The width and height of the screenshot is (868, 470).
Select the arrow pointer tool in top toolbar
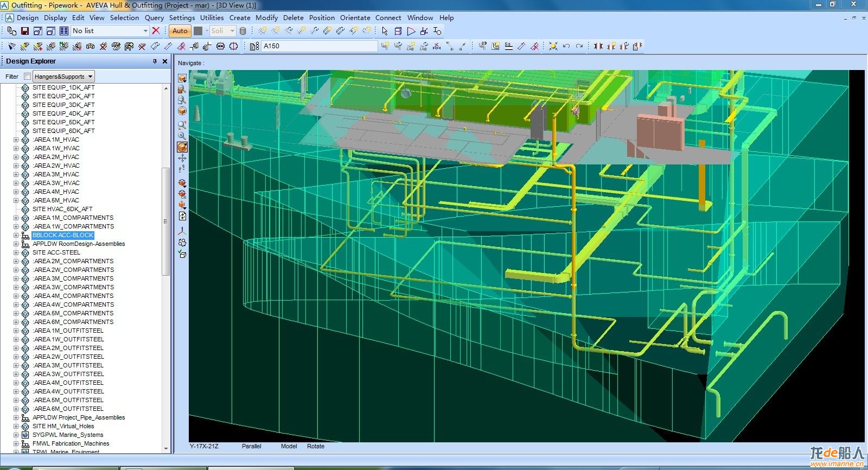coord(385,31)
